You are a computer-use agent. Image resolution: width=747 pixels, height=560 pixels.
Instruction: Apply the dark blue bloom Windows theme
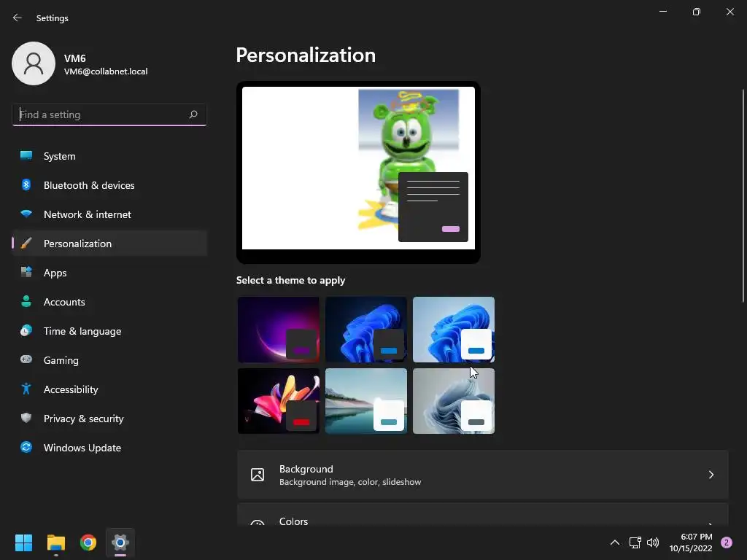(x=366, y=330)
